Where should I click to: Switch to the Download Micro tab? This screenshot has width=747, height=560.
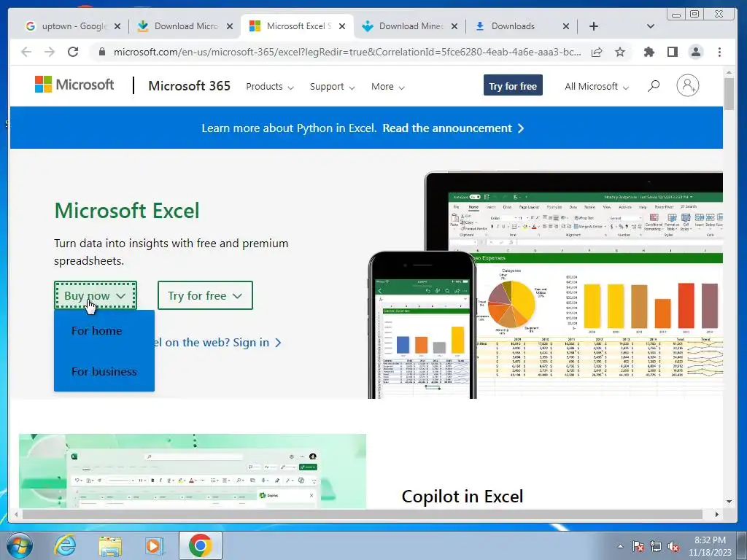[x=186, y=26]
